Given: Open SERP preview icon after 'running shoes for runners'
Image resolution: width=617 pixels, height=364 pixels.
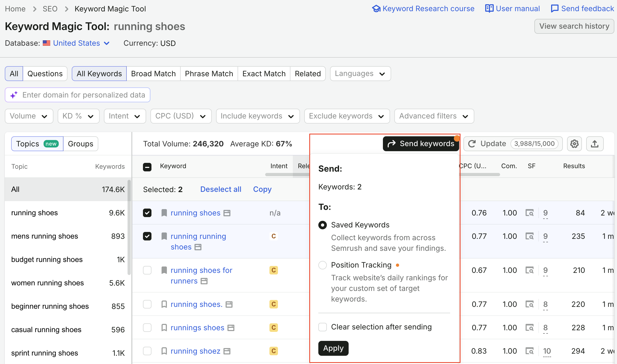Looking at the screenshot, I should (x=204, y=281).
